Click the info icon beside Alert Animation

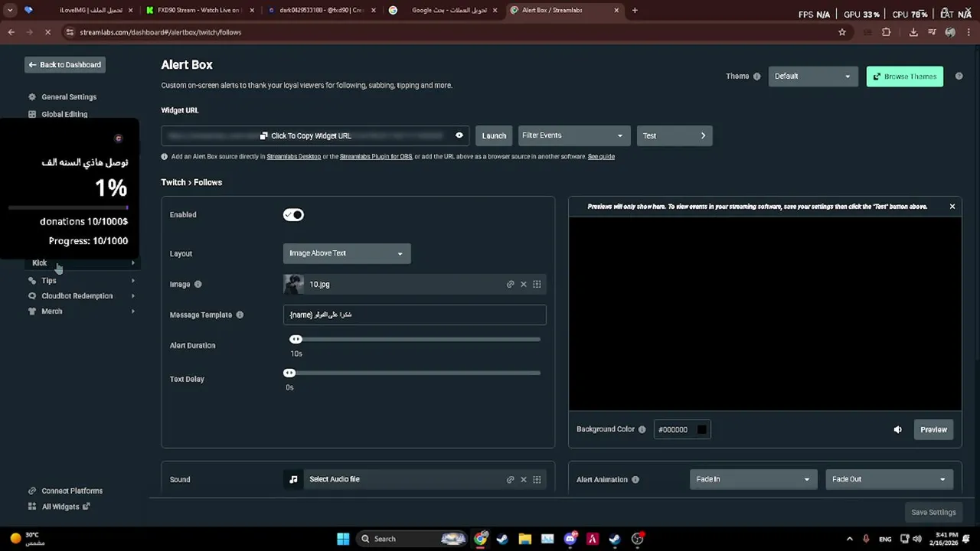635,479
